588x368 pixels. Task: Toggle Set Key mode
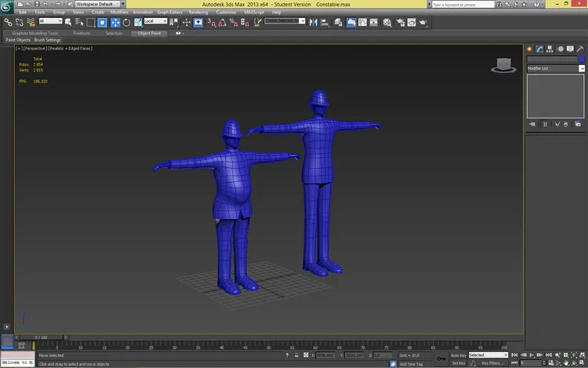(x=459, y=363)
